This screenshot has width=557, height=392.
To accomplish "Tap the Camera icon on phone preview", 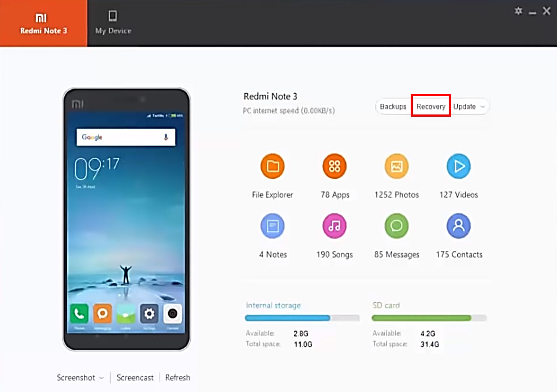I will pyautogui.click(x=173, y=314).
